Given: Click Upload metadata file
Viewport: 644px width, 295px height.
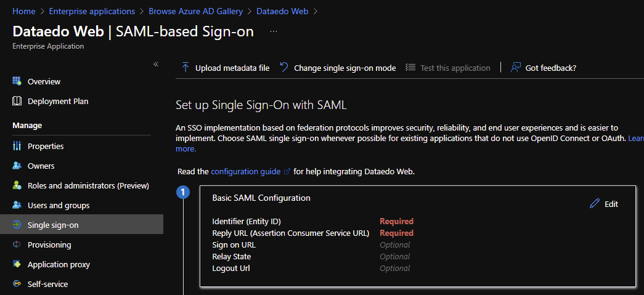Looking at the screenshot, I should [226, 68].
